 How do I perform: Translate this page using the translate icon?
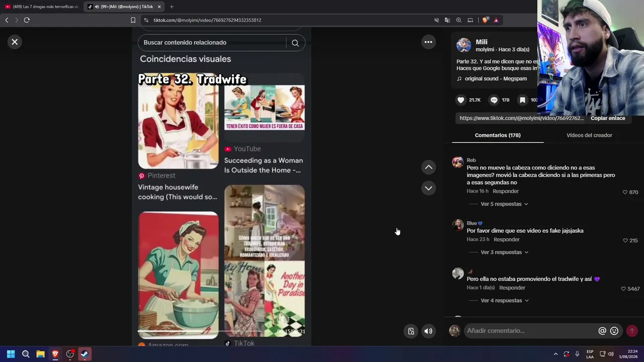(447, 20)
